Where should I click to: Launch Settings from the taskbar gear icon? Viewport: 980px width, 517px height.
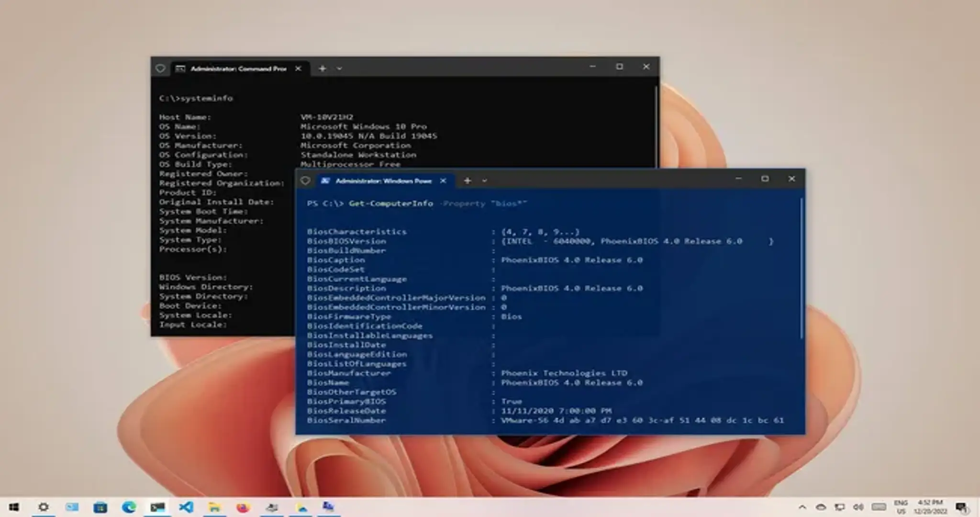tap(44, 507)
